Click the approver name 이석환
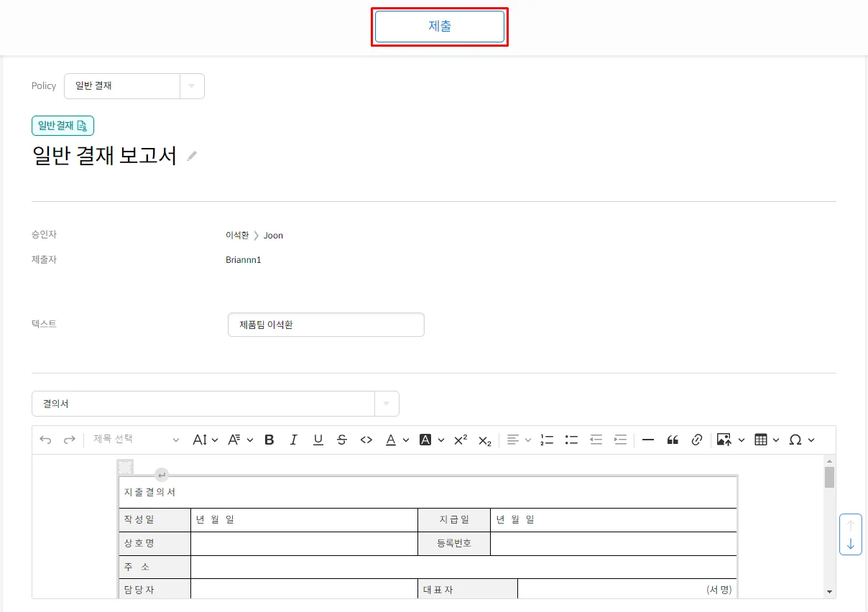 pyautogui.click(x=237, y=236)
